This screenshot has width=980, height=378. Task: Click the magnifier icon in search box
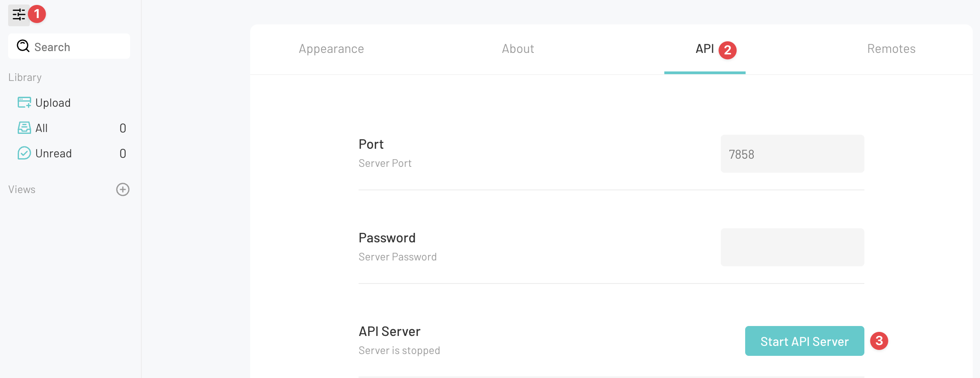23,46
